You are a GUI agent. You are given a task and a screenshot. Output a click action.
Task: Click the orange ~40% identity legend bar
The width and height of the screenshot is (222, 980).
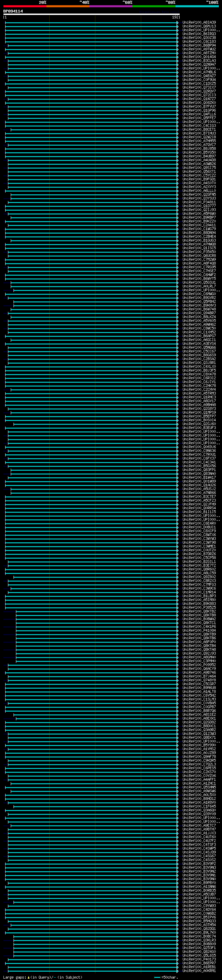click(68, 6)
